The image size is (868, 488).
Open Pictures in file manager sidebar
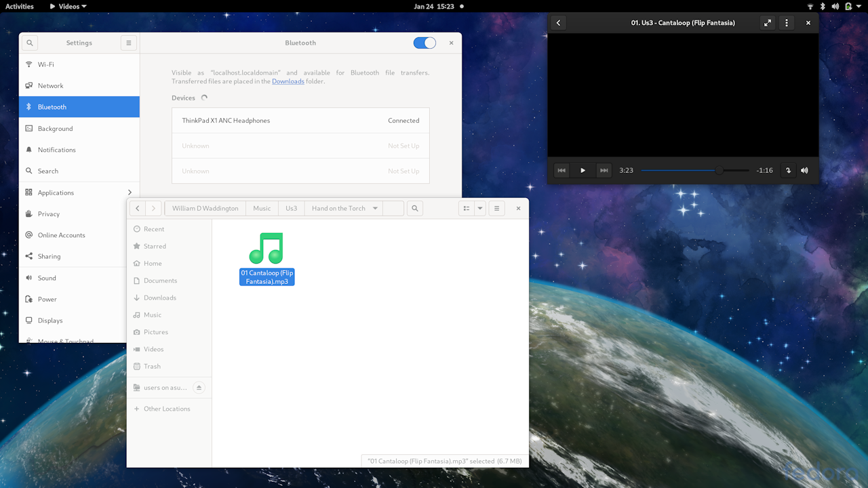pyautogui.click(x=170, y=332)
